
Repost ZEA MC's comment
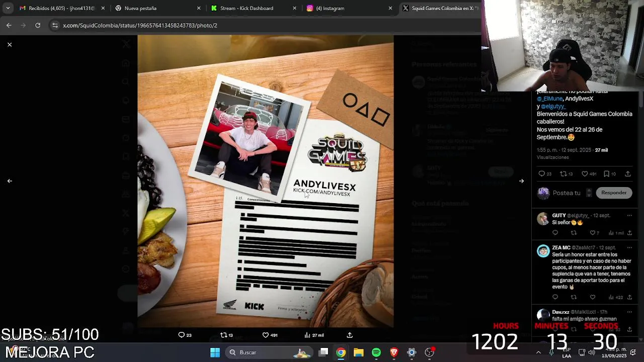pyautogui.click(x=574, y=297)
